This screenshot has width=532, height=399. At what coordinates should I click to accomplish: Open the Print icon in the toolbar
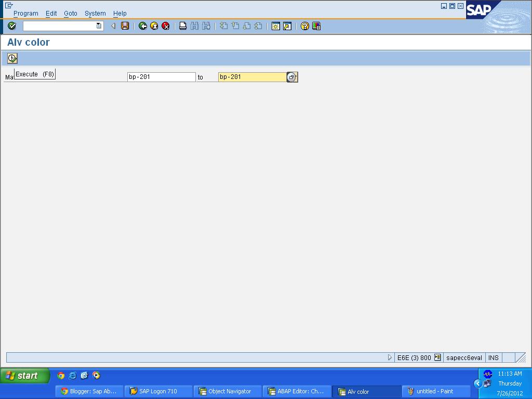click(183, 26)
